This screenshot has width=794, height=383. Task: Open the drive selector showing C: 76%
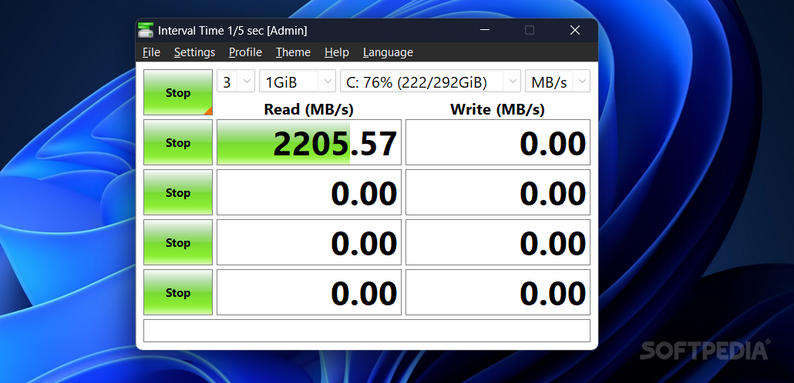click(430, 81)
